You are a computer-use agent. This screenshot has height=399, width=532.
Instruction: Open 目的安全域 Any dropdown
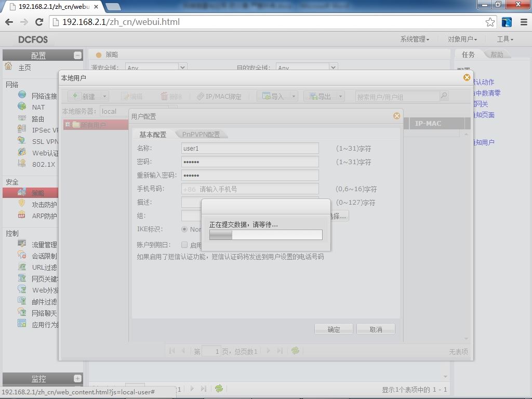[333, 67]
